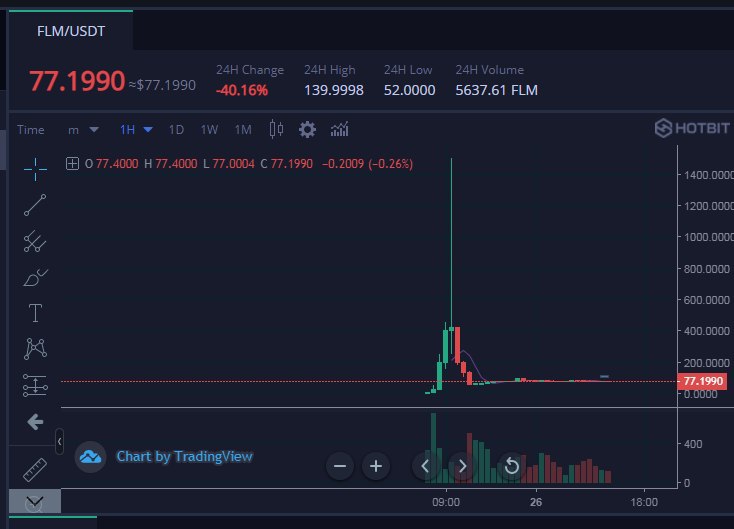Click the 24H High value 139.9998

click(334, 90)
